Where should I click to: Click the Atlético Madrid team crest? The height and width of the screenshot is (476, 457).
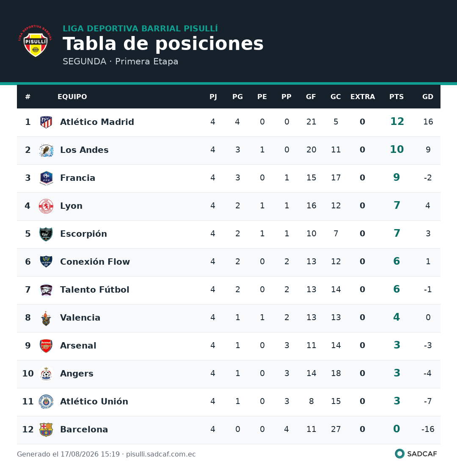click(46, 122)
